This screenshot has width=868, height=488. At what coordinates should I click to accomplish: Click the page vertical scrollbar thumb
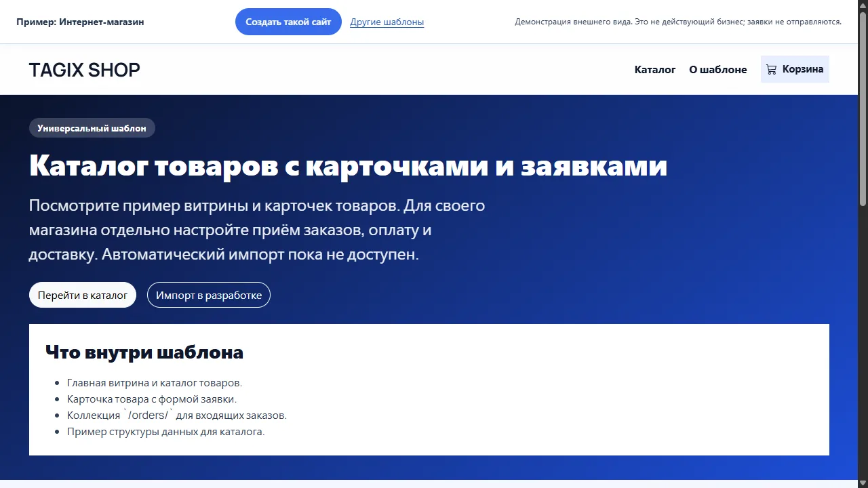pyautogui.click(x=863, y=108)
